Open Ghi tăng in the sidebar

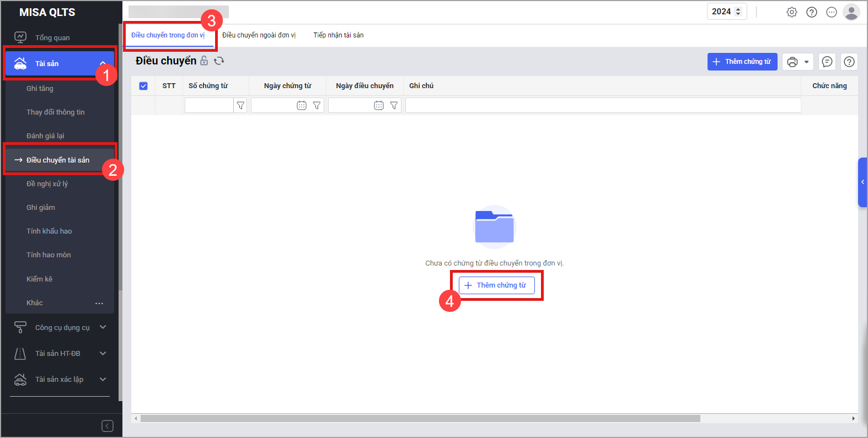(40, 88)
